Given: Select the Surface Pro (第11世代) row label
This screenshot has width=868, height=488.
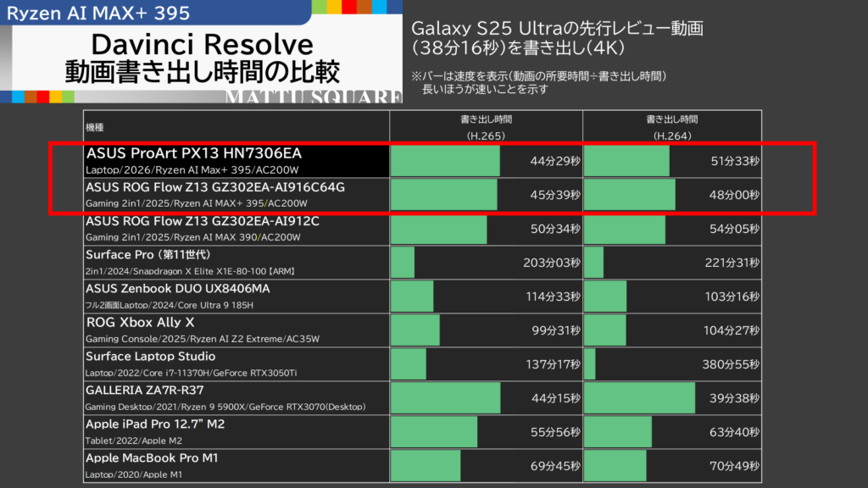Looking at the screenshot, I should [147, 254].
